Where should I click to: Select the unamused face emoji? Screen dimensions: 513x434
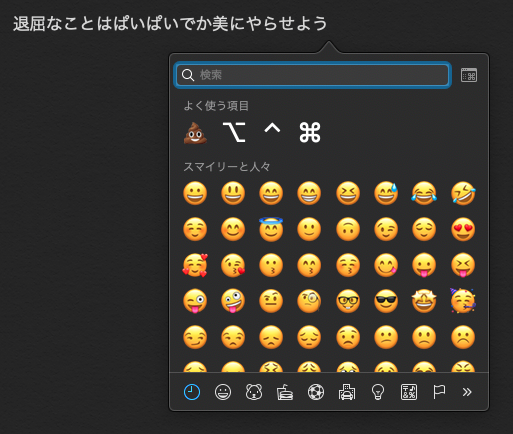coord(233,337)
